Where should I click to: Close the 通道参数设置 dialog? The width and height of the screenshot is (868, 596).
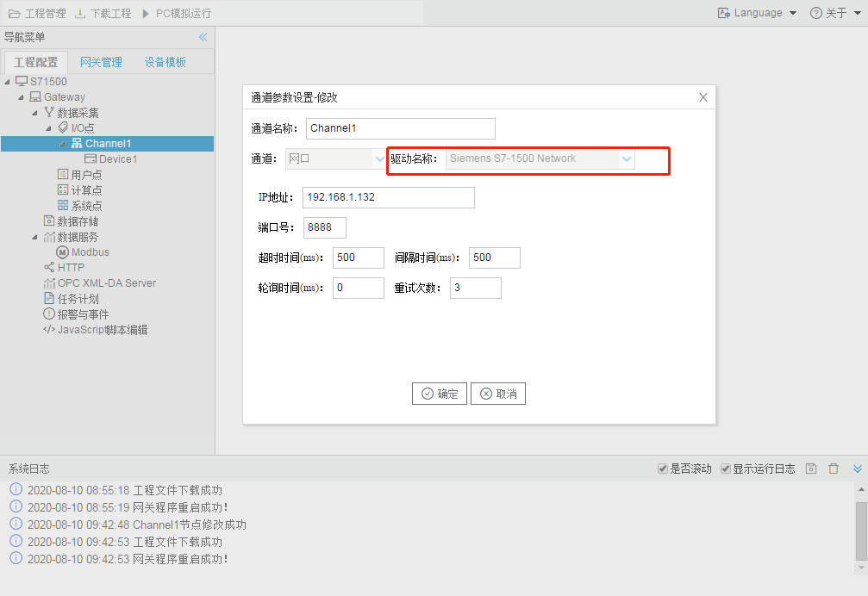tap(703, 97)
